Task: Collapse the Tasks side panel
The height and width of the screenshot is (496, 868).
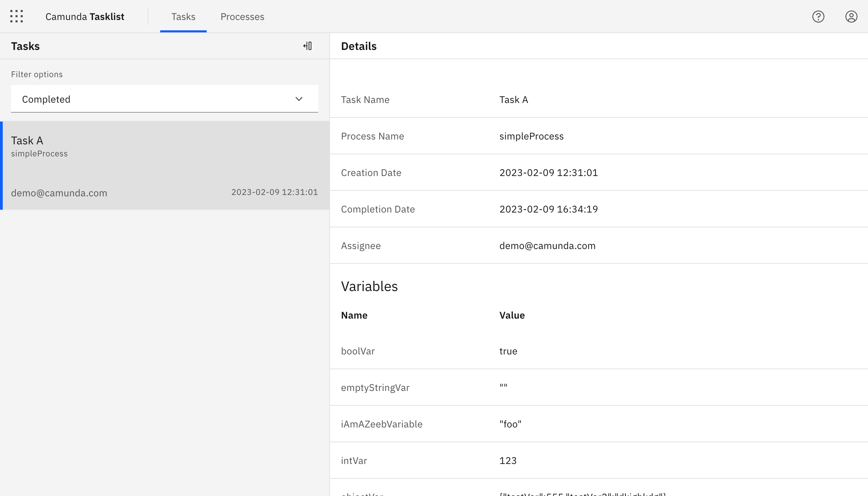Action: click(308, 46)
